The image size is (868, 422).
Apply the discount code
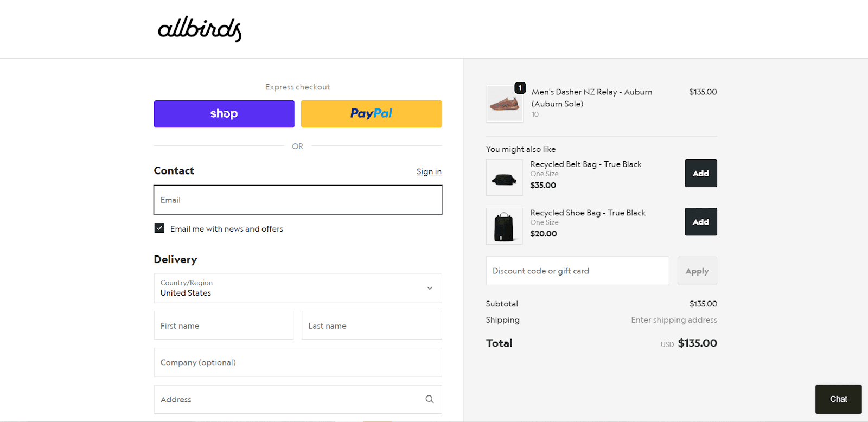click(697, 271)
